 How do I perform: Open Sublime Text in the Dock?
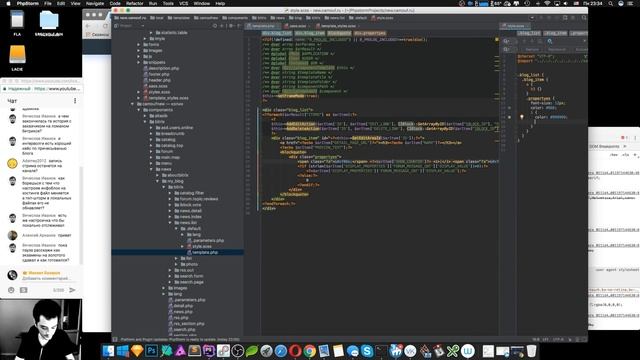tap(194, 351)
